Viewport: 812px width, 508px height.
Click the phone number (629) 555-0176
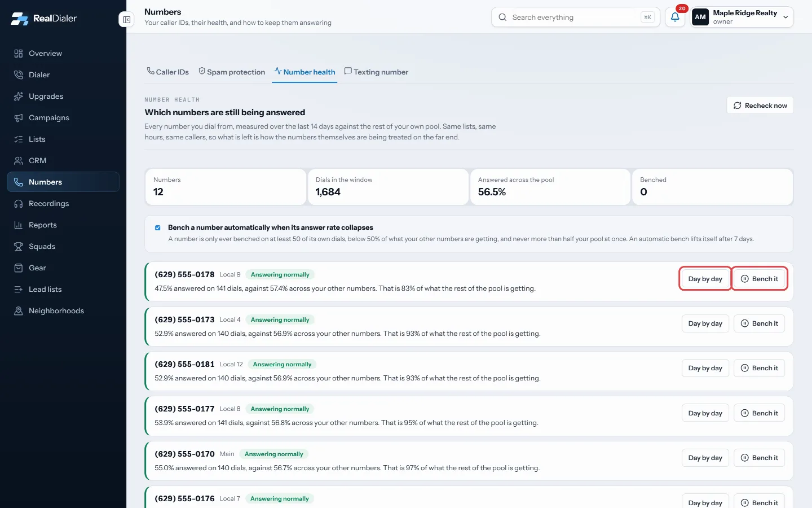(x=184, y=499)
